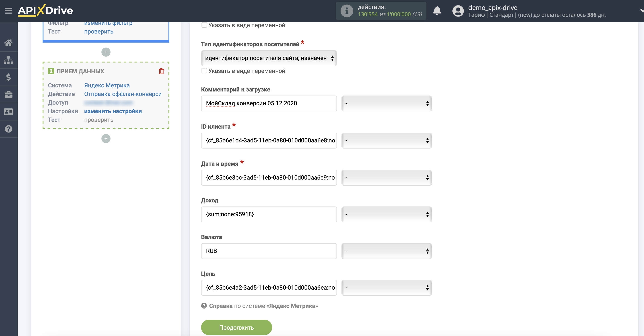Screen dimensions: 644x336
Task: Click the изменить настройки link
Action: tap(113, 111)
